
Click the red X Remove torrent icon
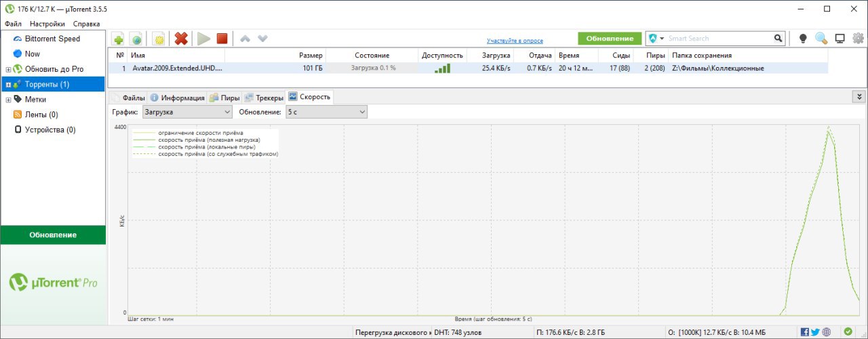(181, 39)
